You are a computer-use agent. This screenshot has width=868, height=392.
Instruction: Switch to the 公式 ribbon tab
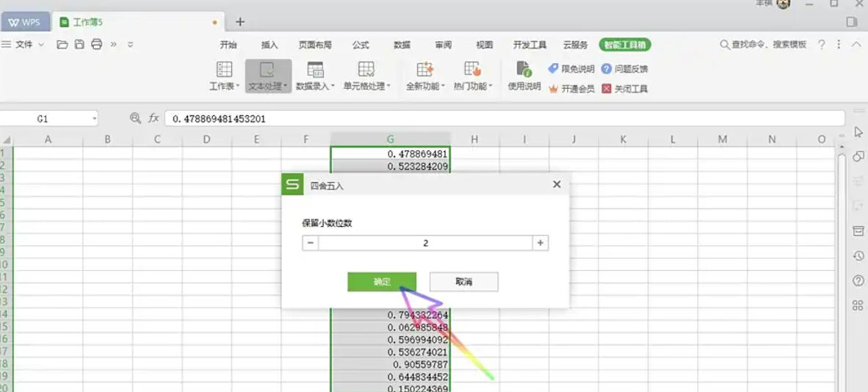coord(361,45)
